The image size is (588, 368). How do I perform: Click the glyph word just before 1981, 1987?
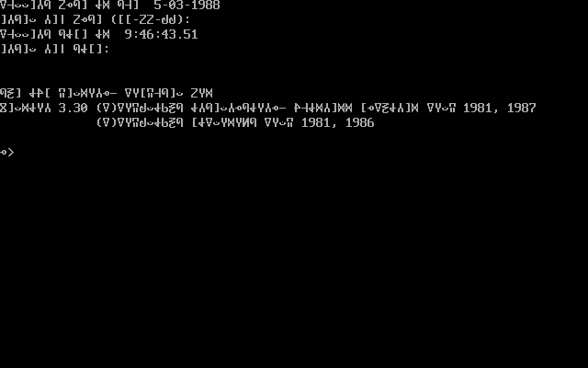441,108
